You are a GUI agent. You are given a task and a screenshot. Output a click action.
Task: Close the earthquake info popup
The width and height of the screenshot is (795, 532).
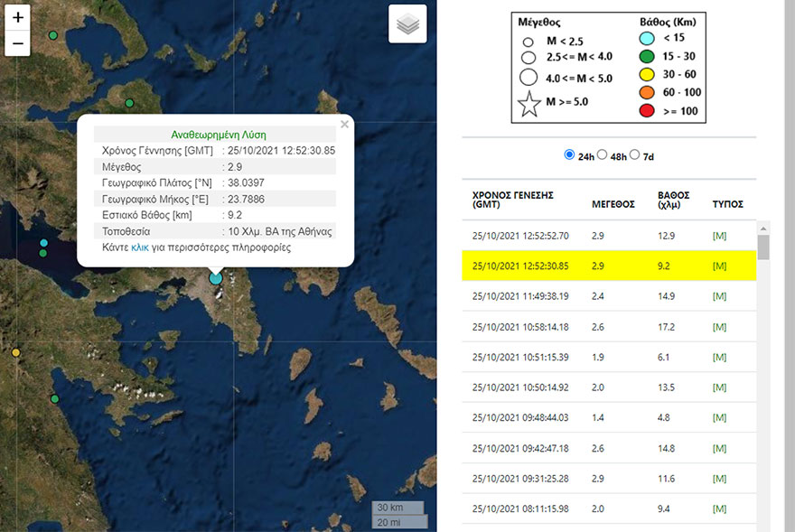[344, 125]
